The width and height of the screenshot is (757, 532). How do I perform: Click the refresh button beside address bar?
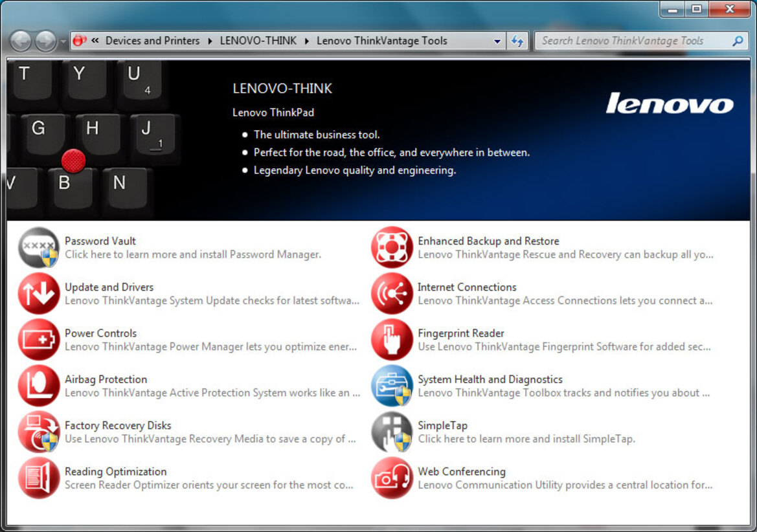[x=517, y=41]
